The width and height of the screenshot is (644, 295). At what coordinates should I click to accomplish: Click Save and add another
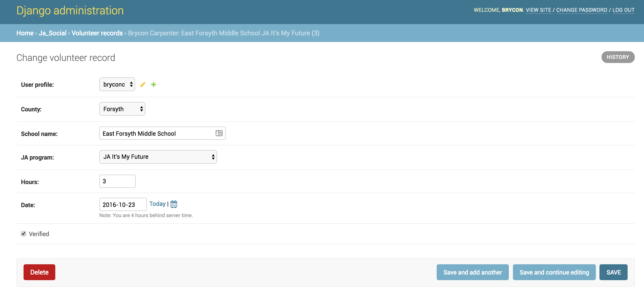pos(473,272)
